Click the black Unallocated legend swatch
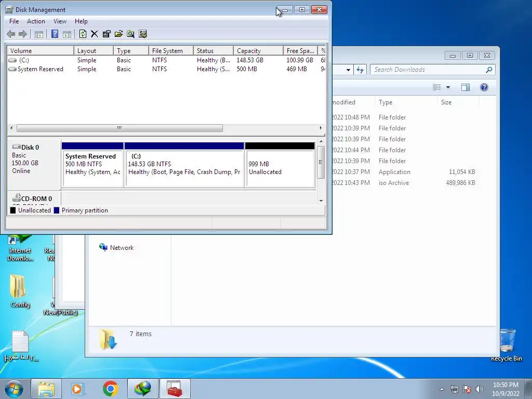532x399 pixels. coord(13,210)
